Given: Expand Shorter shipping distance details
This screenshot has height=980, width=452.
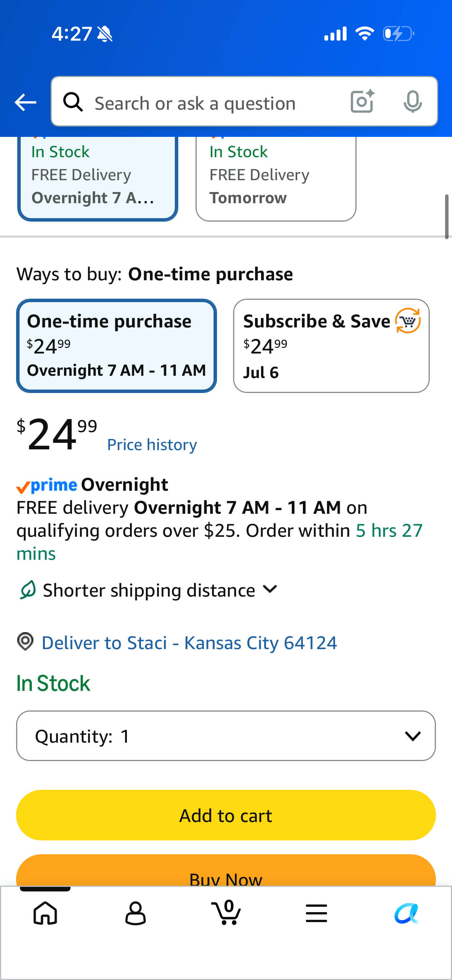Looking at the screenshot, I should pos(148,590).
